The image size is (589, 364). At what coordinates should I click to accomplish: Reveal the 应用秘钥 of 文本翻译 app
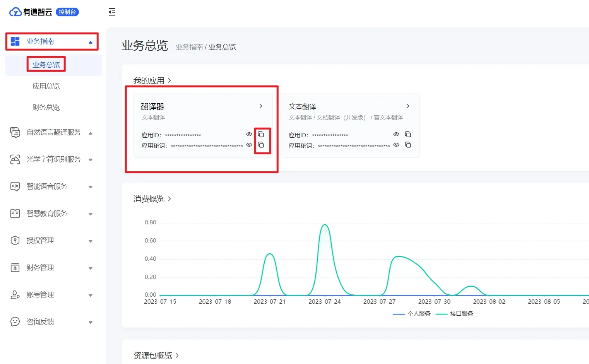pos(396,145)
